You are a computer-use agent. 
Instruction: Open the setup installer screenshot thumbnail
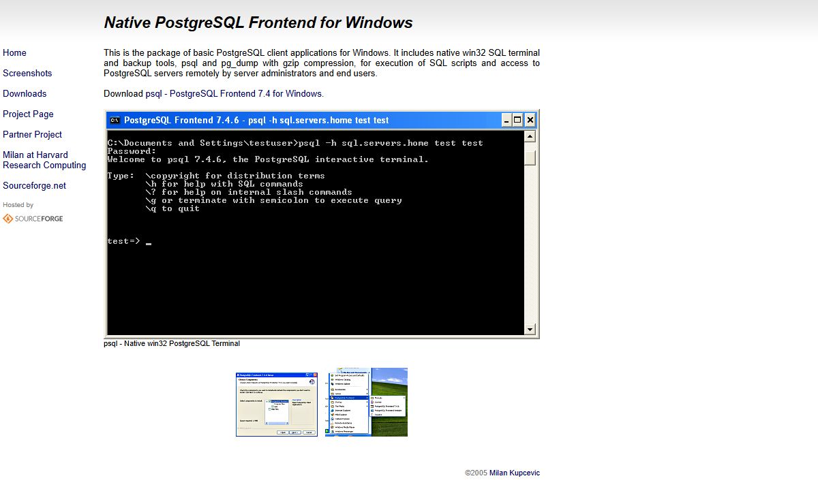(277, 404)
